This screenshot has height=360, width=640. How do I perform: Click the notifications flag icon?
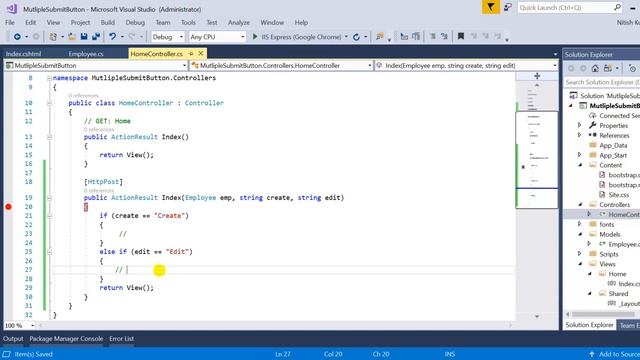pyautogui.click(x=491, y=7)
